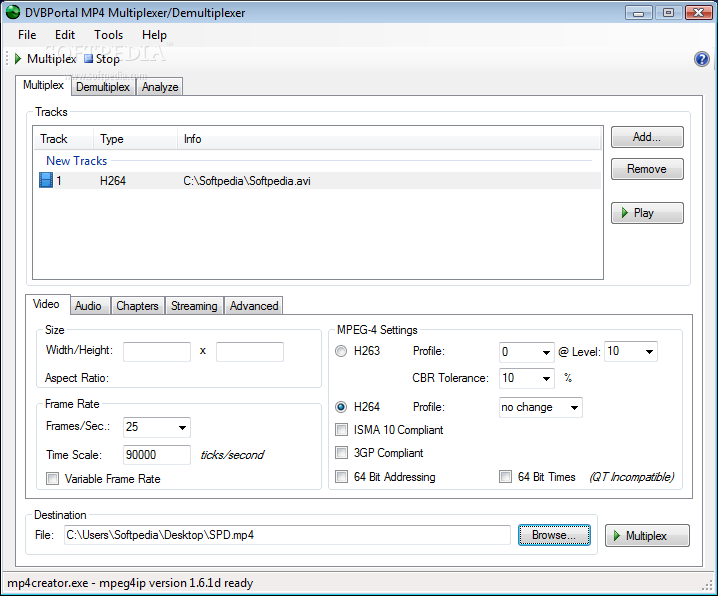Click the Width input field
Viewport: 718px width, 596px height.
pyautogui.click(x=157, y=352)
